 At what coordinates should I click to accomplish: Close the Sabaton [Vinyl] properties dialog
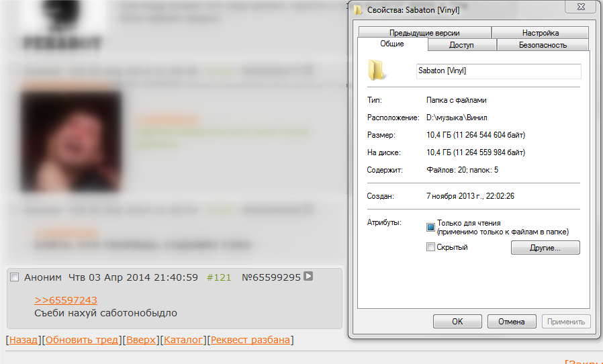click(x=581, y=7)
